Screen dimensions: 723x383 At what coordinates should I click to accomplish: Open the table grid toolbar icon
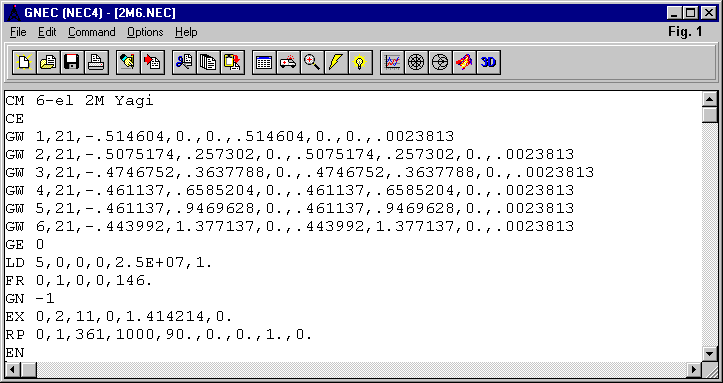(x=264, y=62)
